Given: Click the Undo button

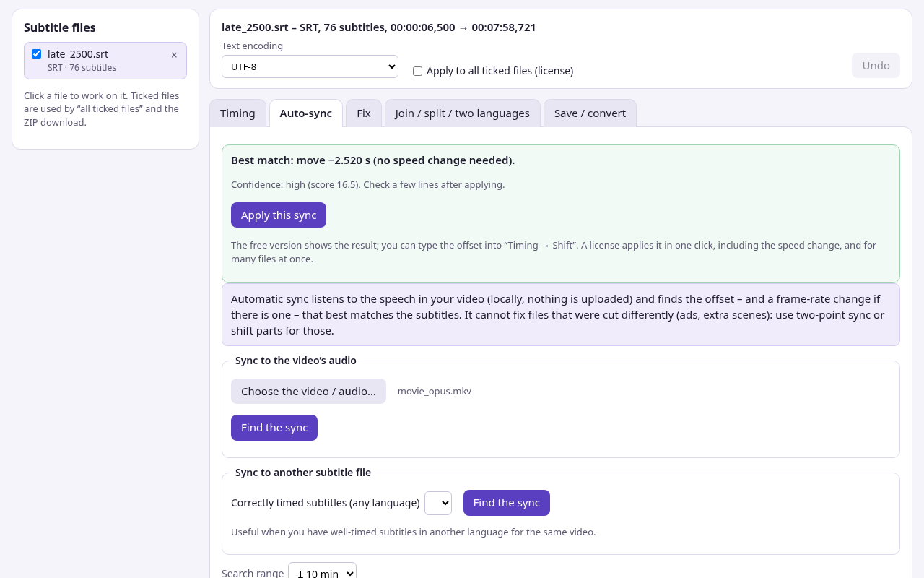Looking at the screenshot, I should click(876, 65).
